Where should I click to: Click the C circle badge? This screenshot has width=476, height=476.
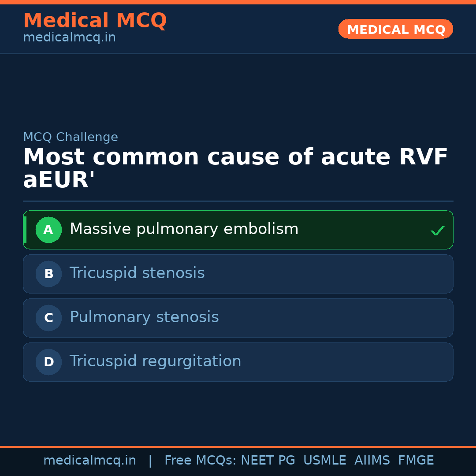pyautogui.click(x=48, y=318)
